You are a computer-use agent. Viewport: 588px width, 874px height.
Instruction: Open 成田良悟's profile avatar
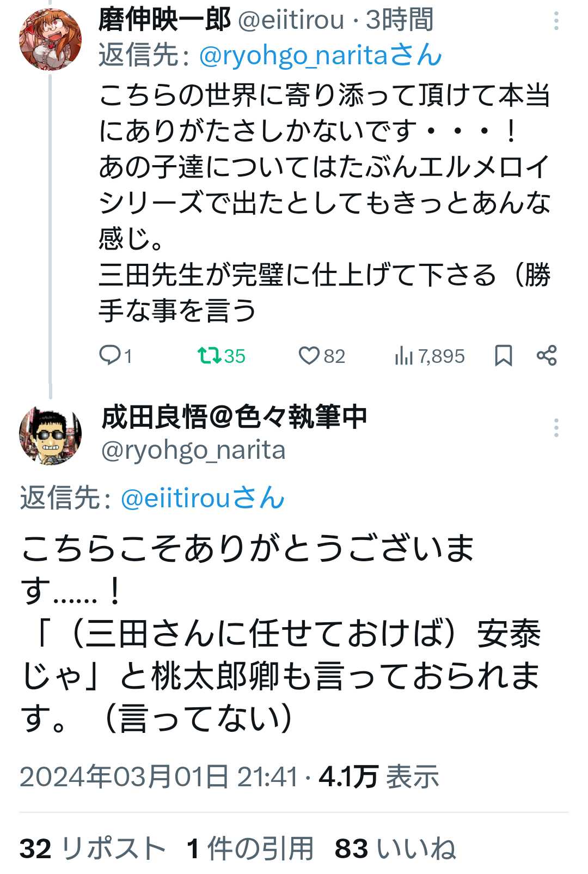pos(50,435)
